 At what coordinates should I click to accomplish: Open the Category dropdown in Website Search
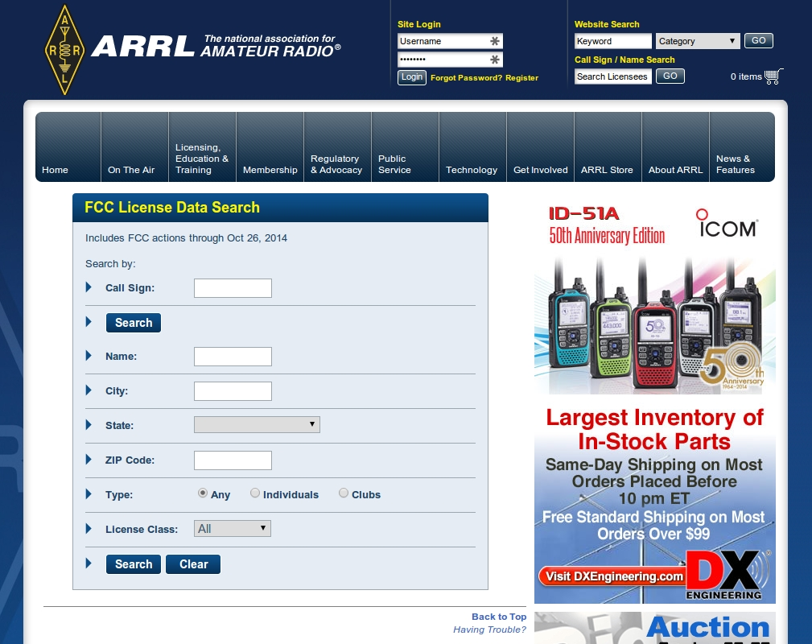click(698, 41)
